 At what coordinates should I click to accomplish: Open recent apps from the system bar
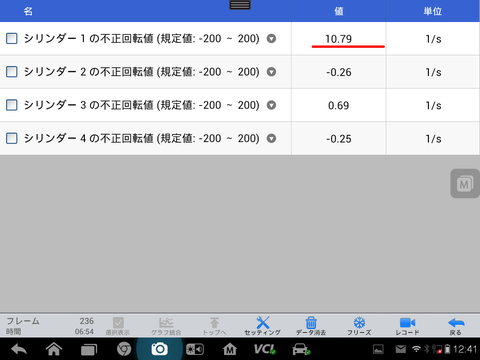pos(89,349)
